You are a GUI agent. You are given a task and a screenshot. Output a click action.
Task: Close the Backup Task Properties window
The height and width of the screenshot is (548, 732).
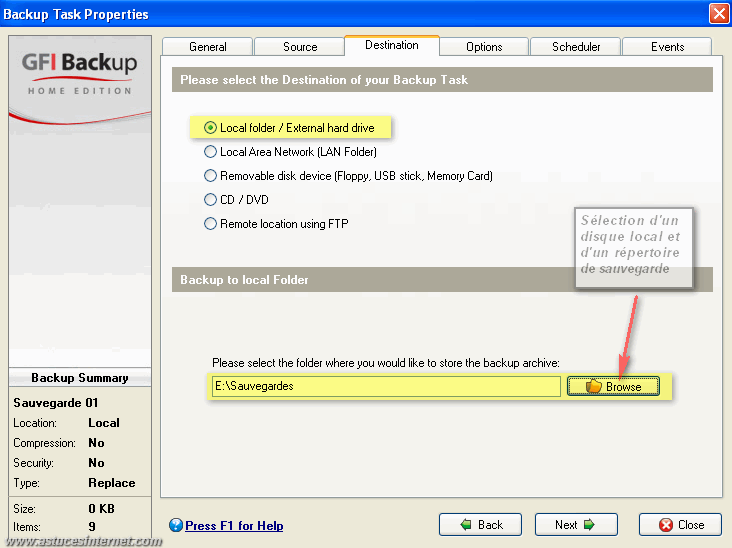pos(719,14)
